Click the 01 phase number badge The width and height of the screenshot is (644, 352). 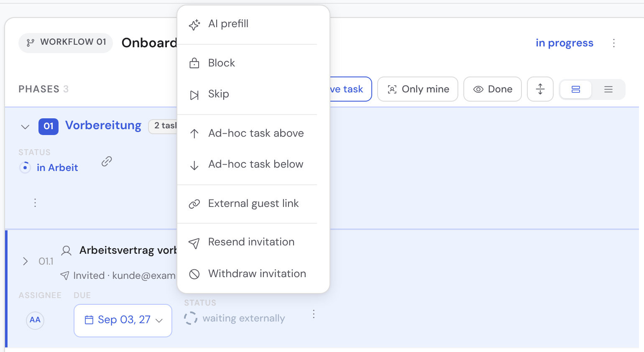(x=49, y=126)
